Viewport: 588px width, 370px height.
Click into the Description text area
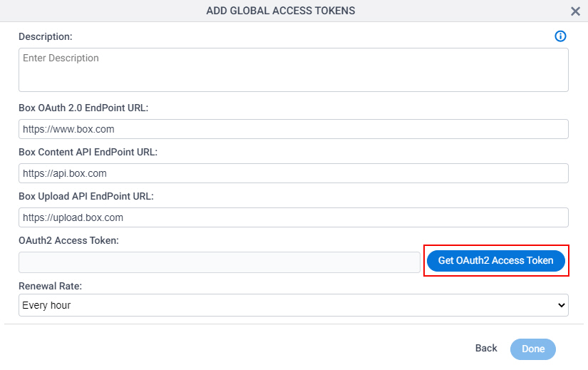294,70
